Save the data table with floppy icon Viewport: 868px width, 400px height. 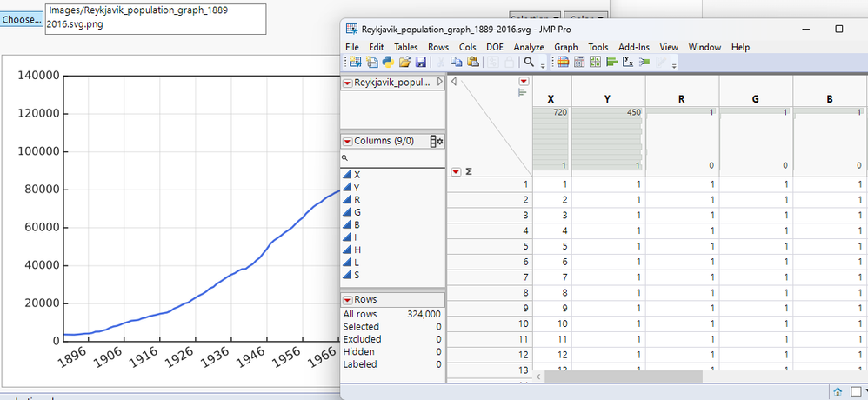tap(421, 63)
